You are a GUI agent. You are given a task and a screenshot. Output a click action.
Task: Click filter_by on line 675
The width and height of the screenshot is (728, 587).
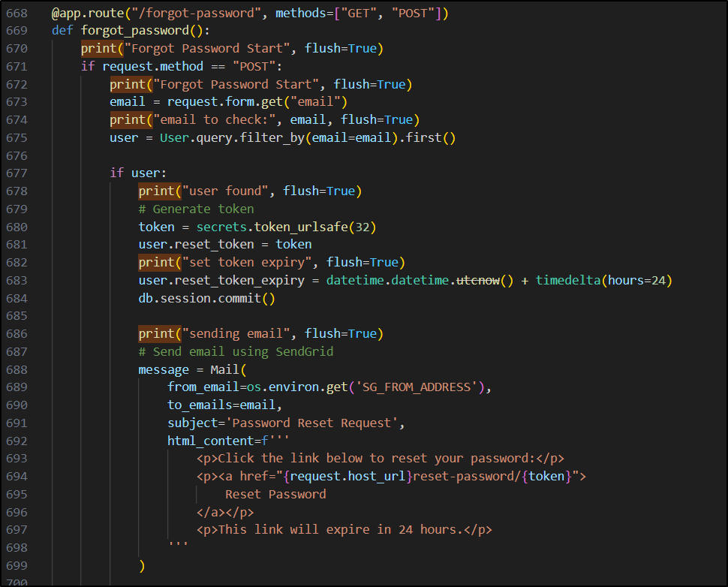click(x=272, y=138)
